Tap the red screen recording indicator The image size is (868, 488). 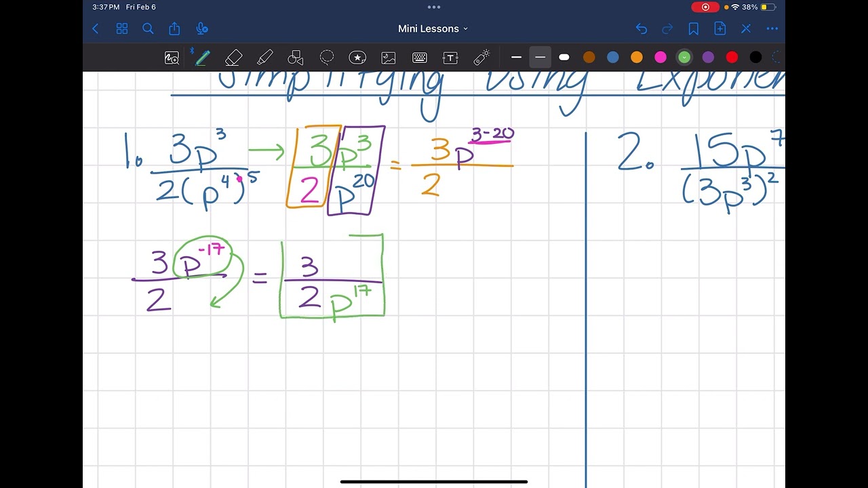point(705,7)
